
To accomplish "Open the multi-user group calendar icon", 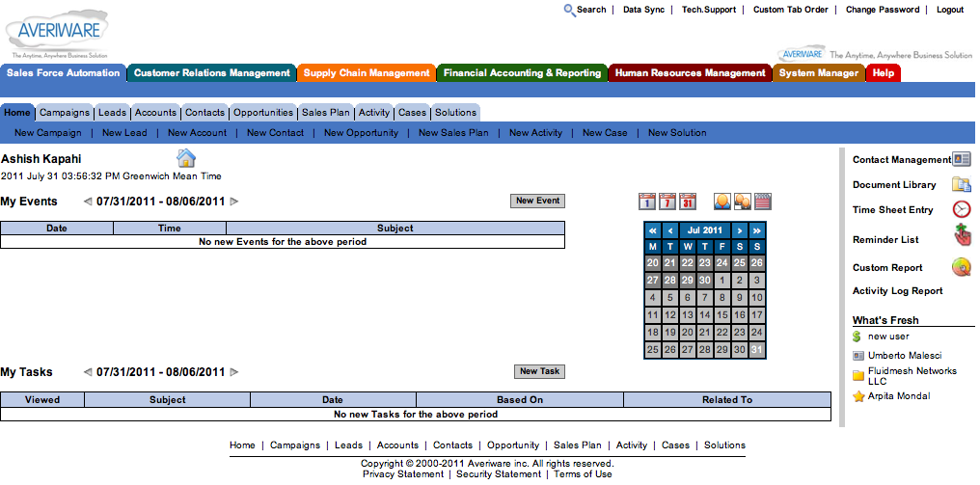I will point(743,202).
